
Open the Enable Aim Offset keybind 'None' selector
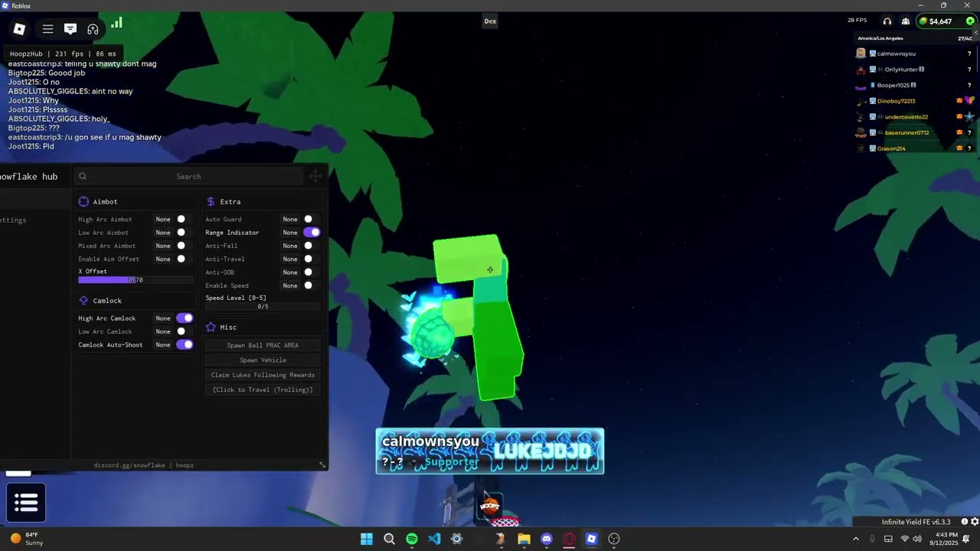point(163,259)
